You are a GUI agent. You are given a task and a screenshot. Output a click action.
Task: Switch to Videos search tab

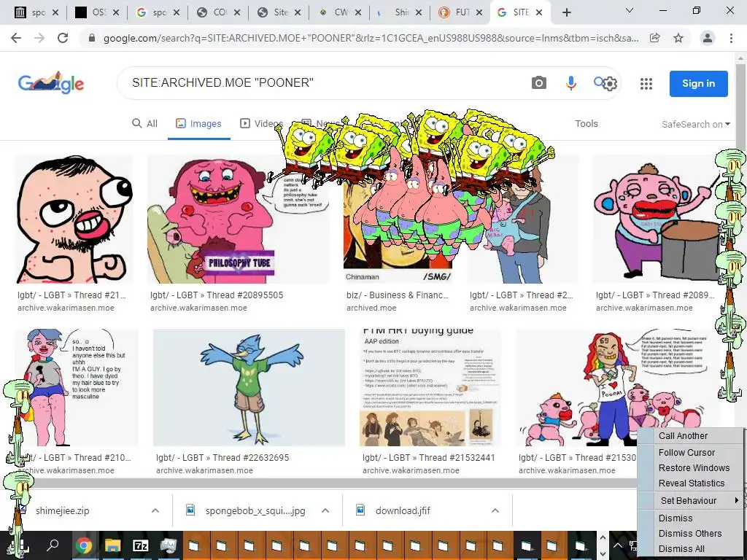click(x=262, y=123)
